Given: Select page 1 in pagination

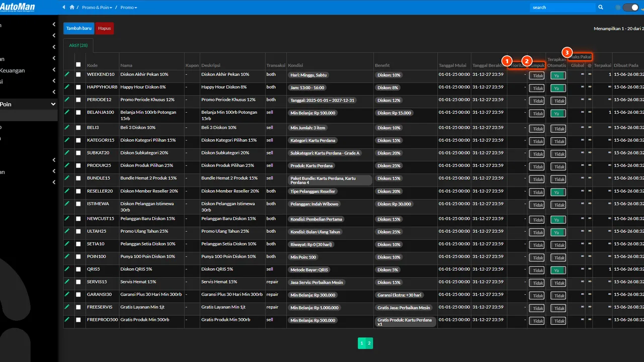Looking at the screenshot, I should click(361, 343).
